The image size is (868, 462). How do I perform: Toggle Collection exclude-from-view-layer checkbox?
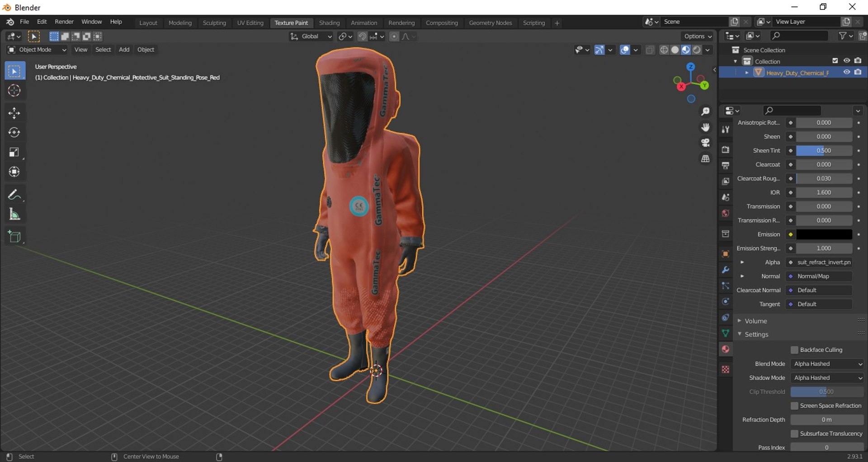835,61
